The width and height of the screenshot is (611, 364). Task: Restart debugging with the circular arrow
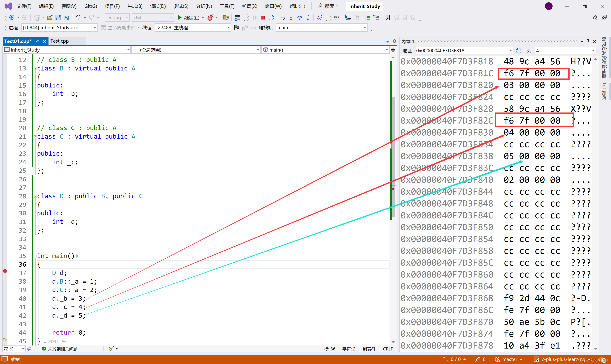tap(271, 18)
